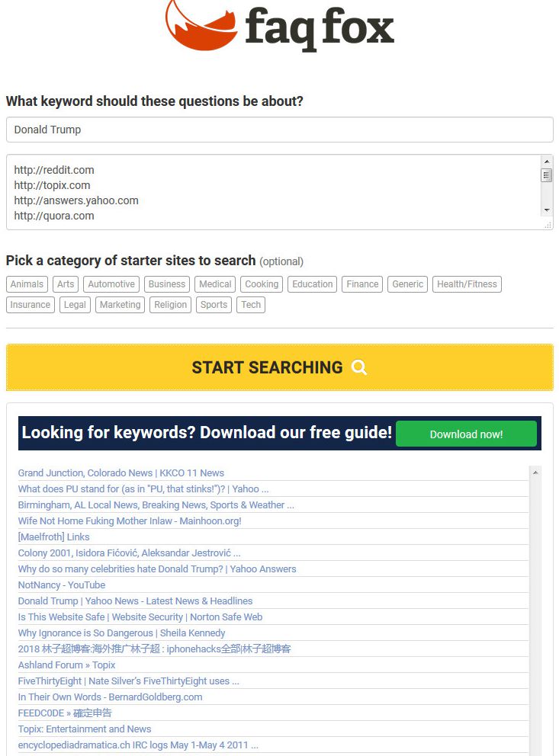
Task: Pick the Legal category
Action: coord(75,305)
